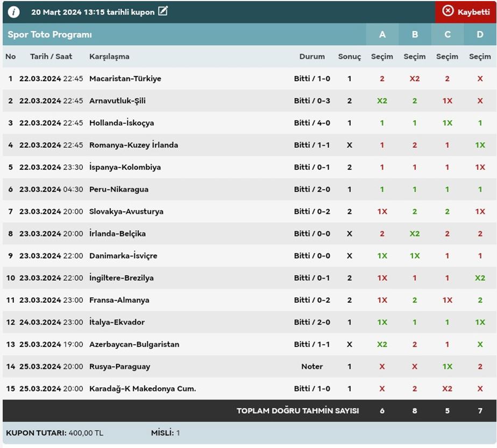497x448 pixels.
Task: Click the Noter status for Rusya-Paraguay
Action: click(312, 367)
